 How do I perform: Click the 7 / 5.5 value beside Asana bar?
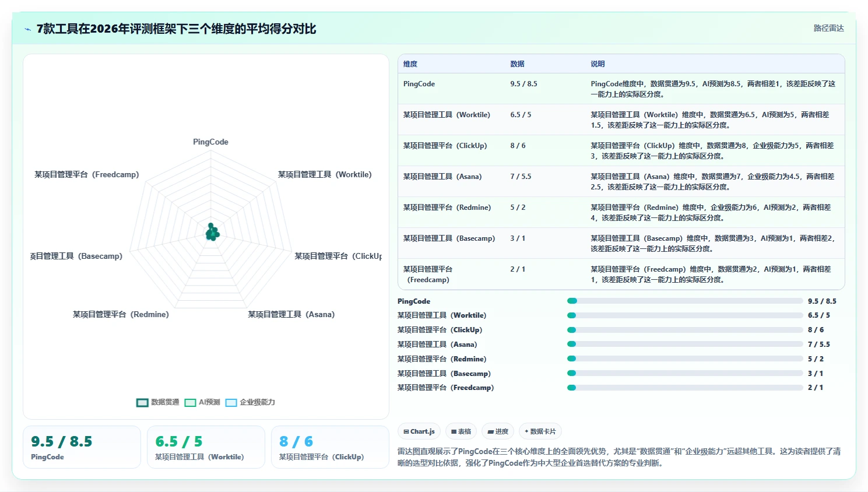(819, 345)
